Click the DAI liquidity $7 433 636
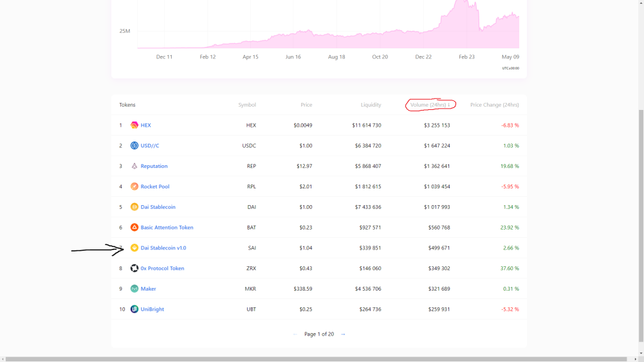The width and height of the screenshot is (644, 362). (x=368, y=207)
